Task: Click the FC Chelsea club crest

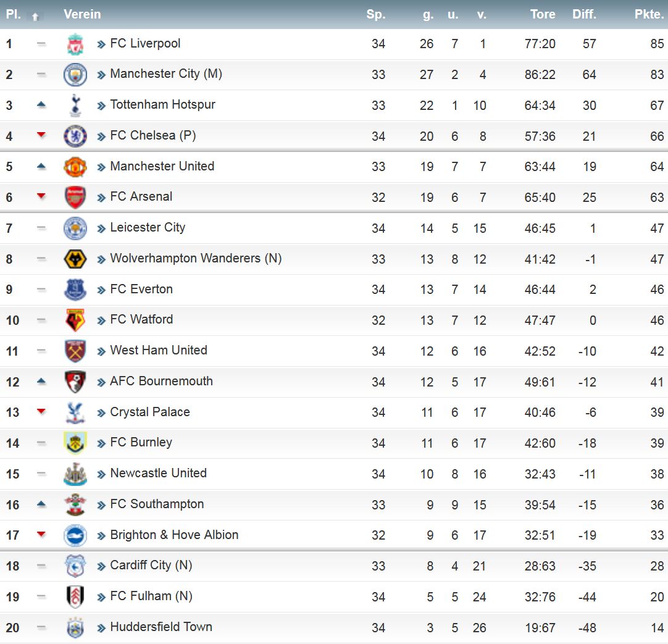Action: coord(75,136)
